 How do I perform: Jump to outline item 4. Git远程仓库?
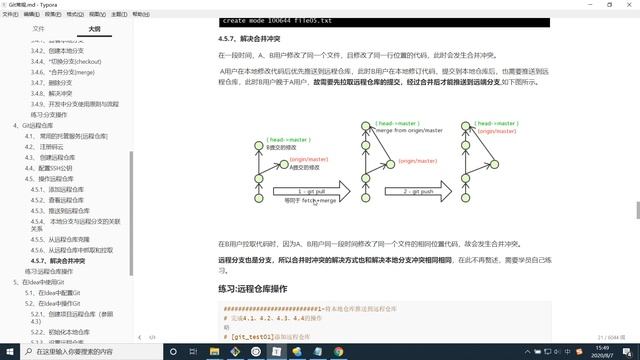point(33,125)
